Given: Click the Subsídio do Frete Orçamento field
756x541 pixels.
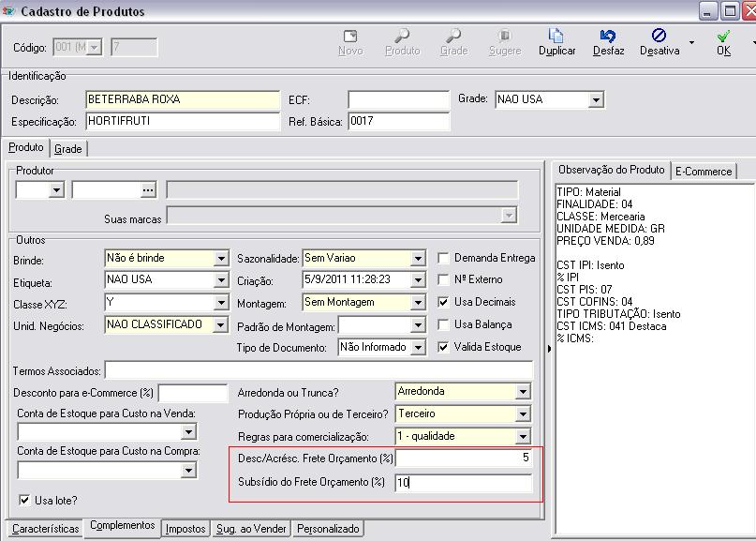Looking at the screenshot, I should (463, 483).
